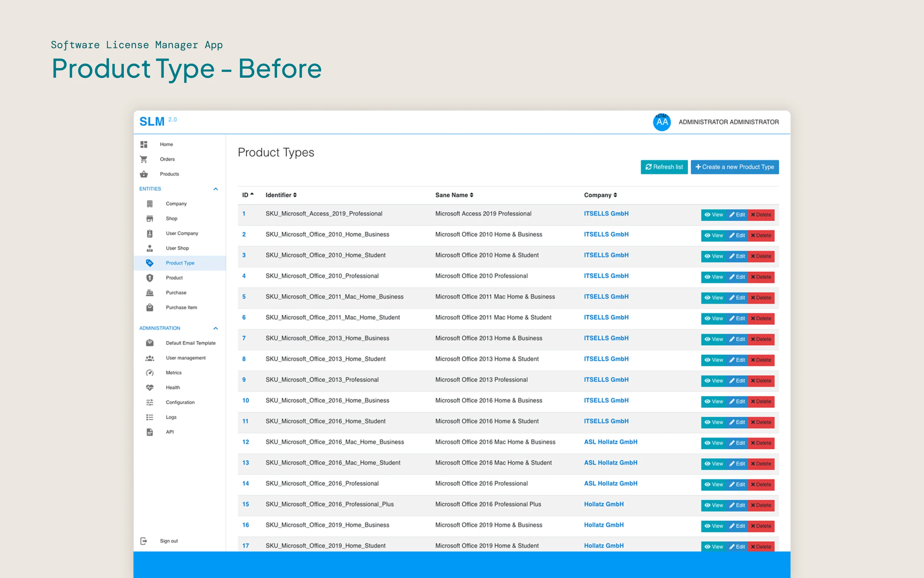This screenshot has height=578, width=924.
Task: Click the Health heartbeat icon
Action: click(150, 388)
